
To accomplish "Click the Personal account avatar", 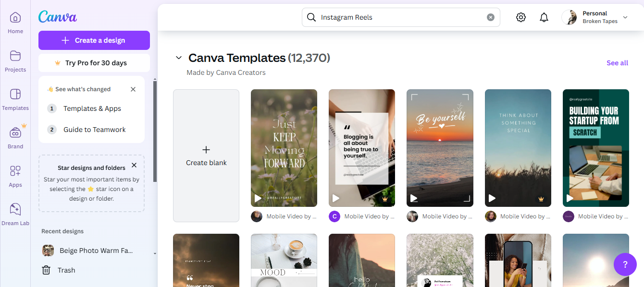I will (x=570, y=17).
